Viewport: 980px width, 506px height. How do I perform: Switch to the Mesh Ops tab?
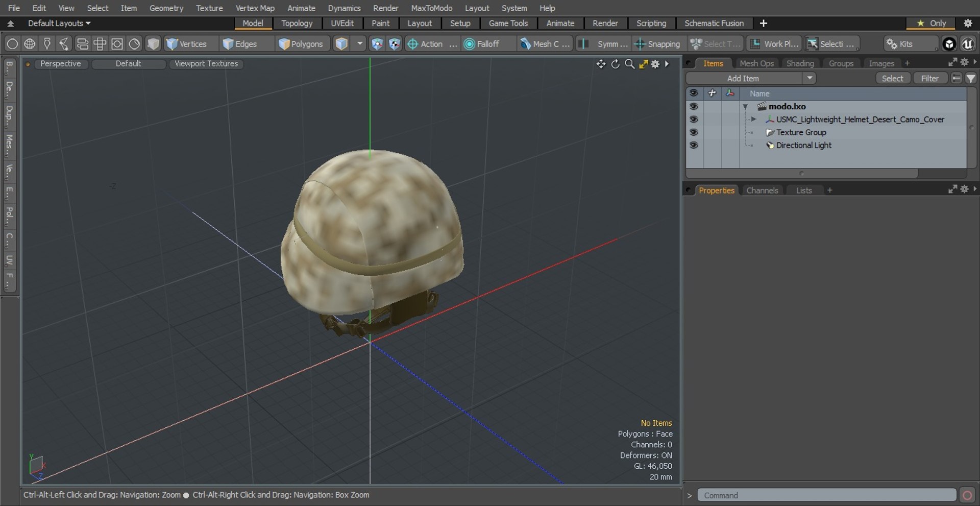click(756, 63)
